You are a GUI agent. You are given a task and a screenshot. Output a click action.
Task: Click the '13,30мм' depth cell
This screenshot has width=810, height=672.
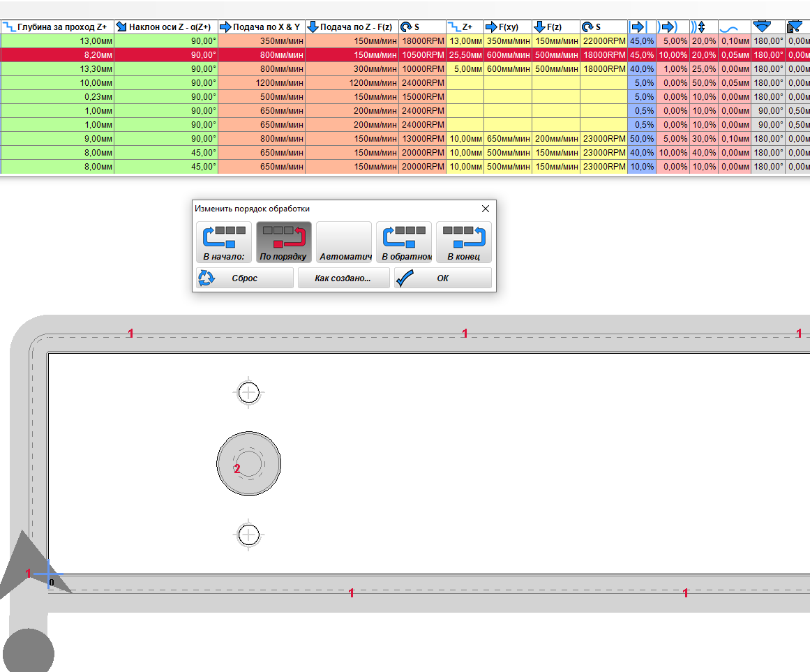click(57, 68)
